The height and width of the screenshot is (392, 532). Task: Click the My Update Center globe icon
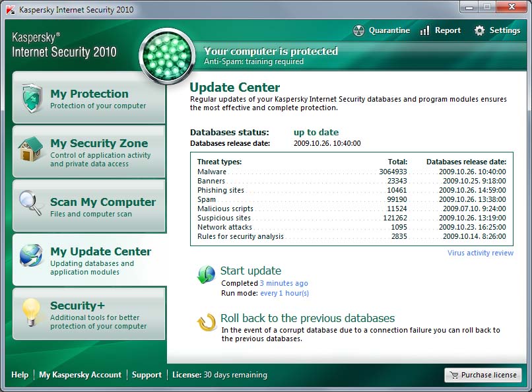point(31,255)
